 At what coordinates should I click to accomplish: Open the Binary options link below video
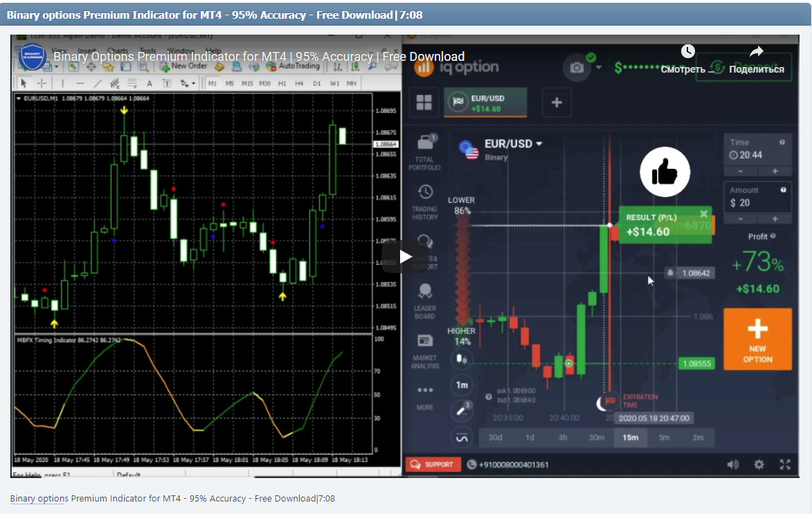(38, 498)
